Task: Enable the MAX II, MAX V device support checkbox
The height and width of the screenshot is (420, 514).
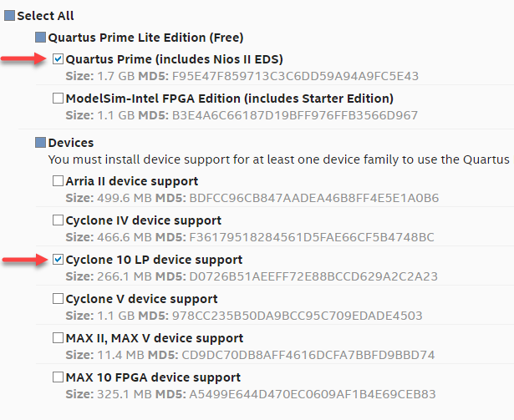Action: [58, 339]
